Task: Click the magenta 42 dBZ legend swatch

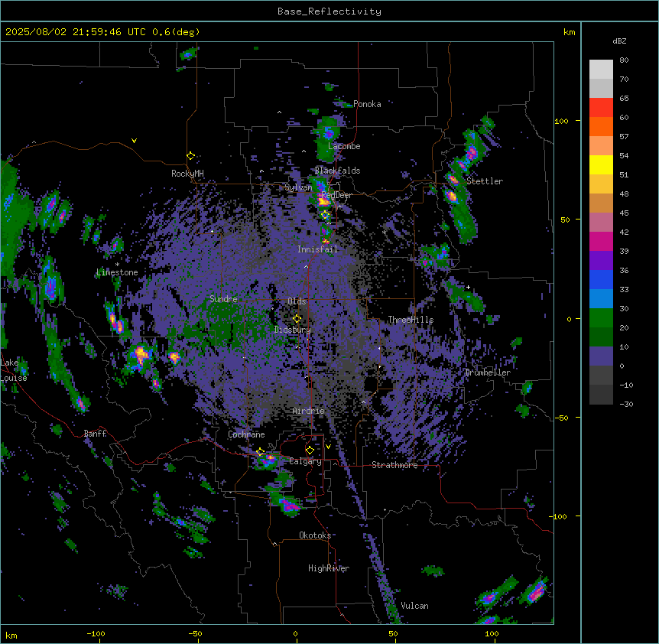Action: pos(601,241)
